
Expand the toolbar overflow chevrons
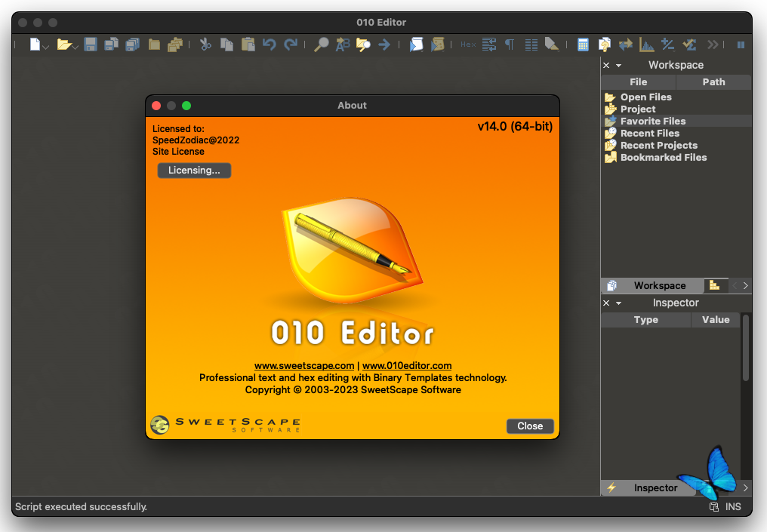pos(713,45)
